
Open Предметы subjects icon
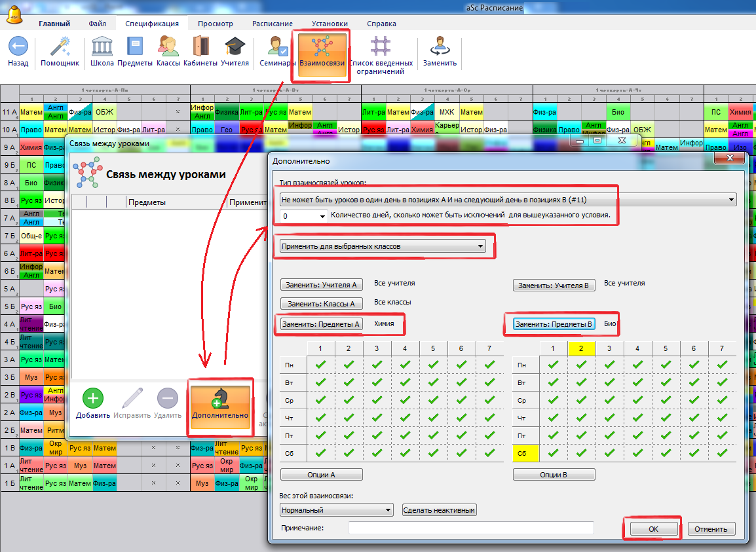point(135,47)
